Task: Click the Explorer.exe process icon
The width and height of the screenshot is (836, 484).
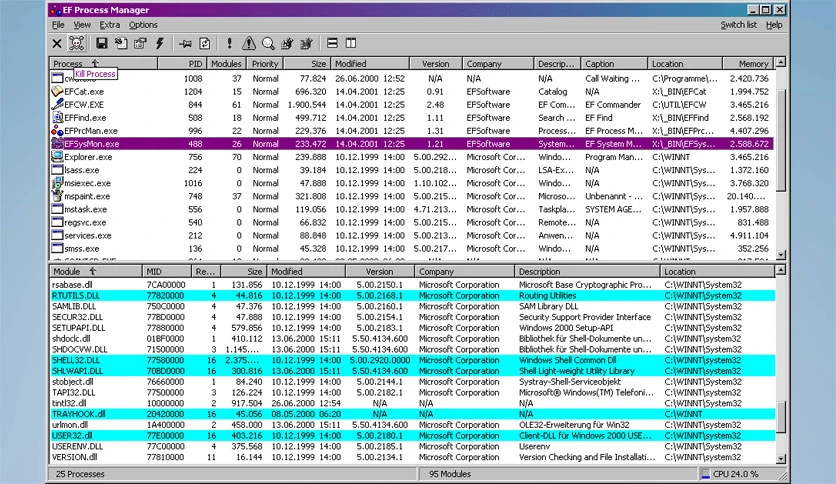Action: coord(57,157)
